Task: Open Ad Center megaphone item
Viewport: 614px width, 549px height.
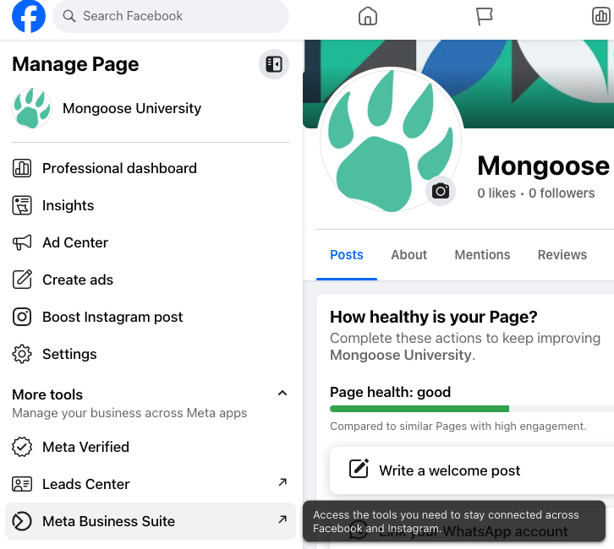Action: 74,242
